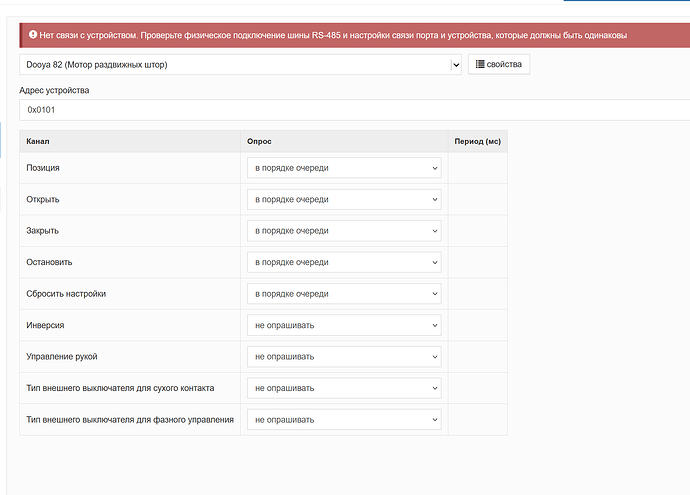
Task: Change polling mode for Сбросить настройки
Action: (x=344, y=294)
